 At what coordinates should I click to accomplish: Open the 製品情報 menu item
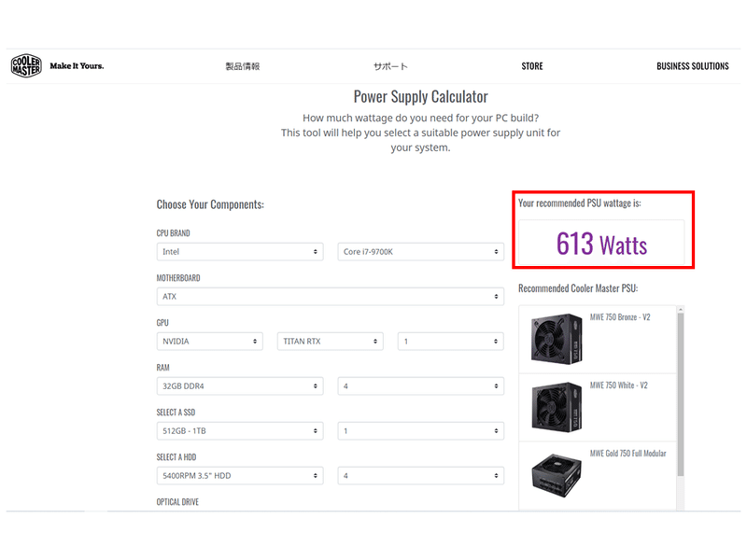(x=243, y=66)
